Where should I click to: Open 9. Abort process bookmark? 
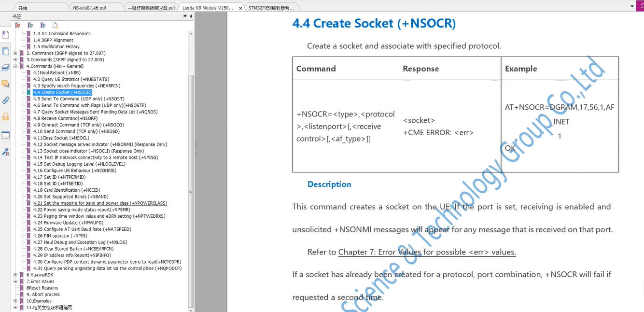click(43, 295)
